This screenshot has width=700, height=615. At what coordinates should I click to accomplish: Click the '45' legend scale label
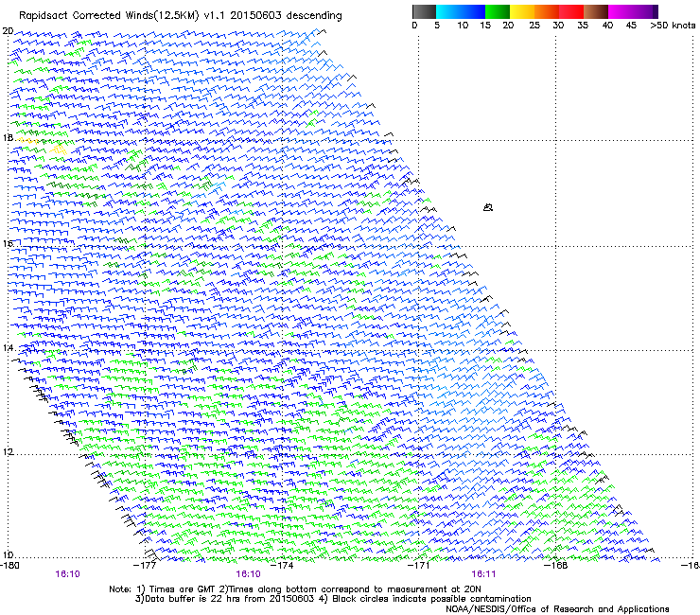point(631,26)
